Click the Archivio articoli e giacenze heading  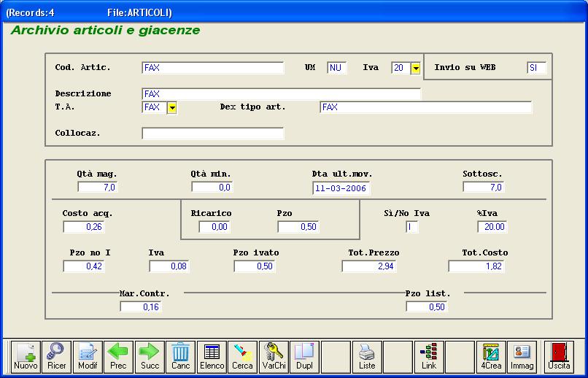(105, 31)
